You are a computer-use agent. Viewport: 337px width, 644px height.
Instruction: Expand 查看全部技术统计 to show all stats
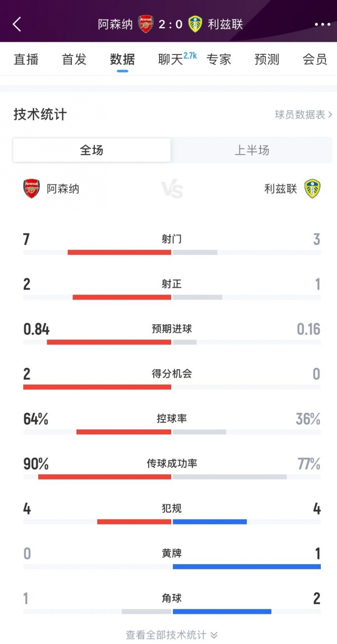[x=172, y=635]
